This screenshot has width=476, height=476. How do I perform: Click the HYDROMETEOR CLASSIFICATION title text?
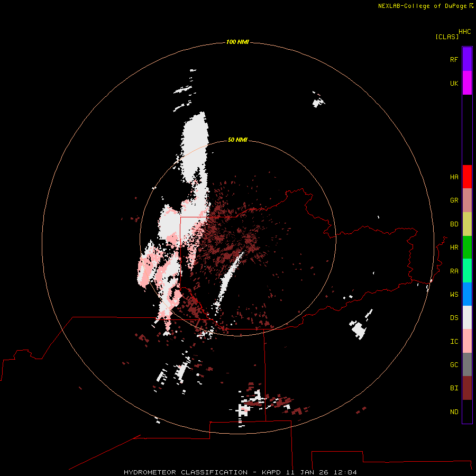(186, 472)
